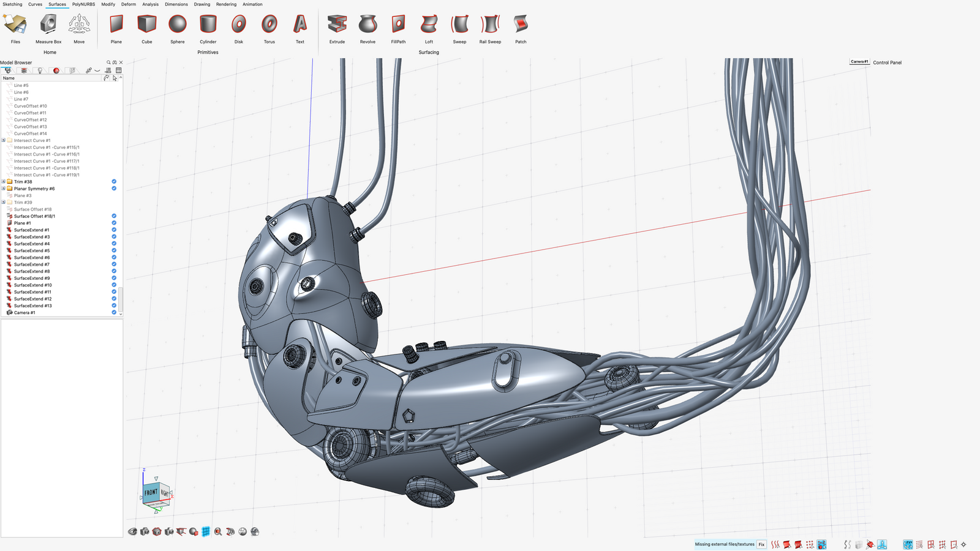Activate the Revolve tool

pos(367,26)
